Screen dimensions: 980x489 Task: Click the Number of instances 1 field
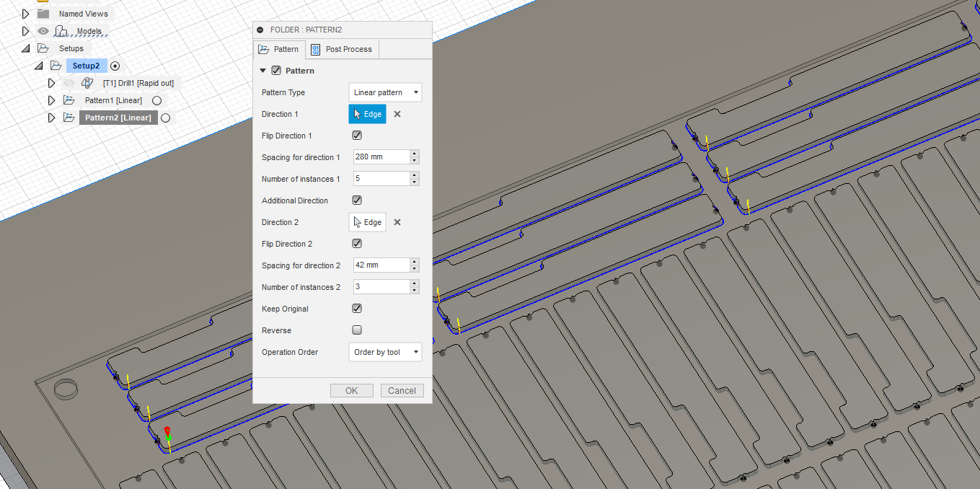point(381,179)
